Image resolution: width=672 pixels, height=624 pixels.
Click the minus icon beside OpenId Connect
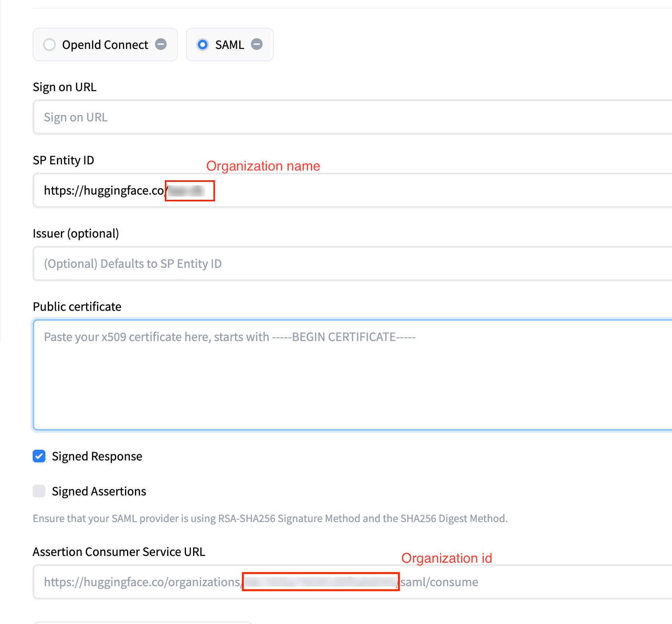161,44
